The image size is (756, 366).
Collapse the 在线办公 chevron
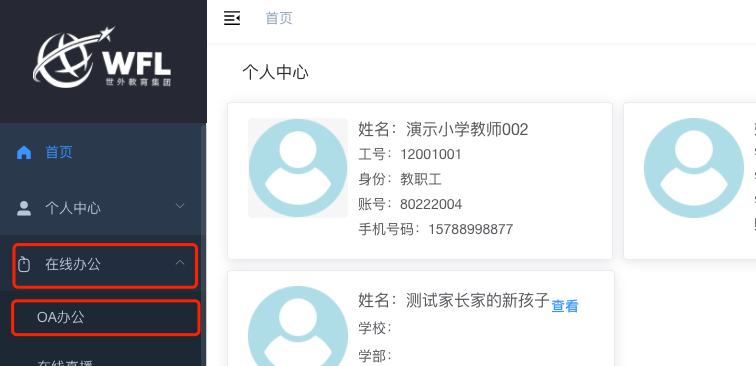[x=180, y=263]
